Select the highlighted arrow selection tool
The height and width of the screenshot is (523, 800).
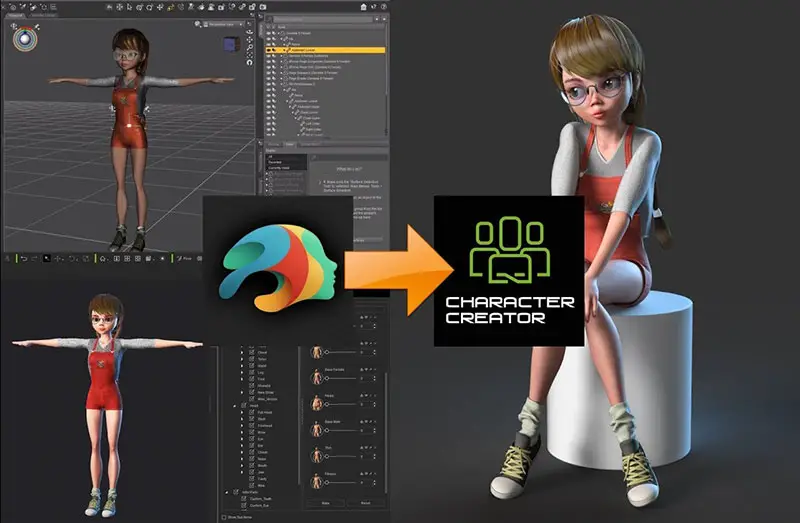pos(47,259)
